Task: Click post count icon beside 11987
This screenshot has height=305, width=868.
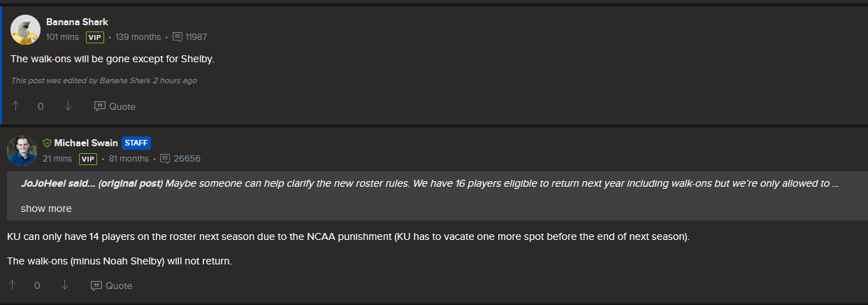Action: [178, 37]
